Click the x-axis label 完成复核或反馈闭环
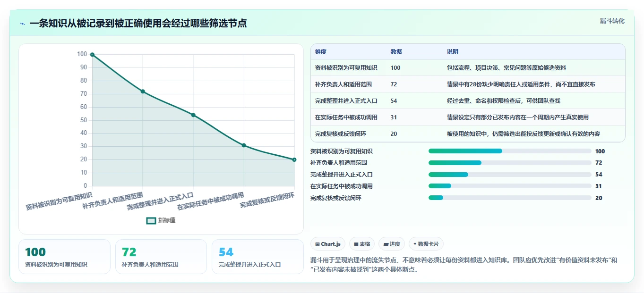Image resolution: width=644 pixels, height=293 pixels. [267, 201]
